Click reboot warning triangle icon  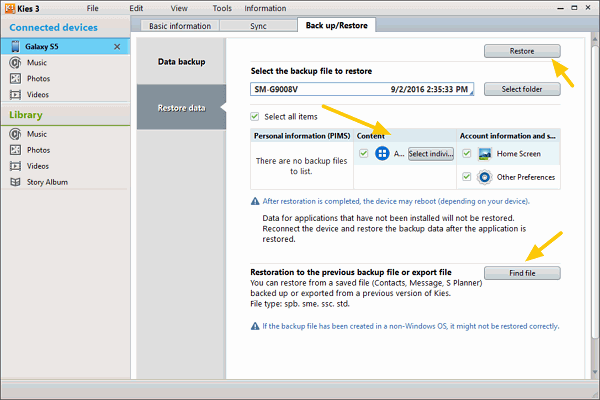(255, 201)
